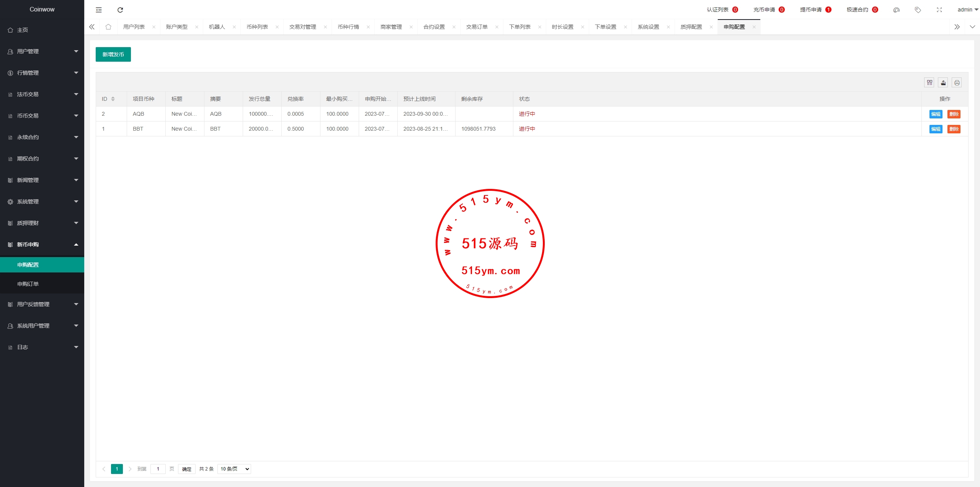The image size is (980, 487).
Task: Open the 10 条/页 page size selector
Action: coord(234,469)
